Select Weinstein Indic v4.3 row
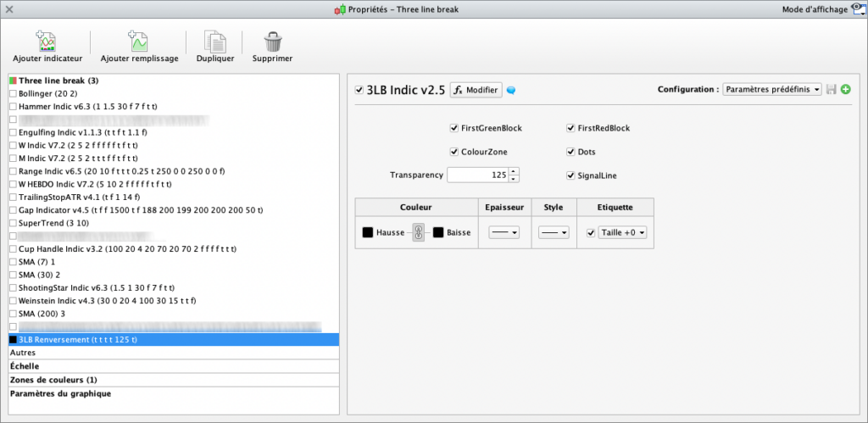 coord(173,301)
